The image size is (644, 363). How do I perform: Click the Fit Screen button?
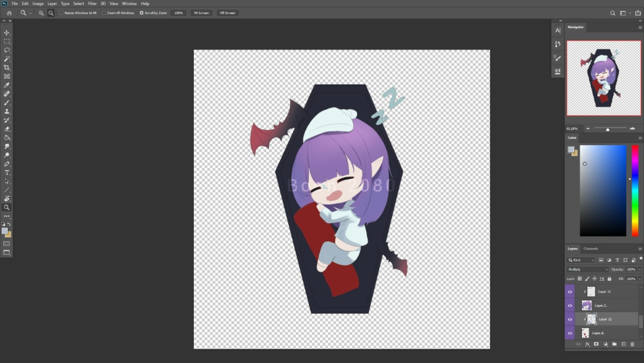pos(202,13)
